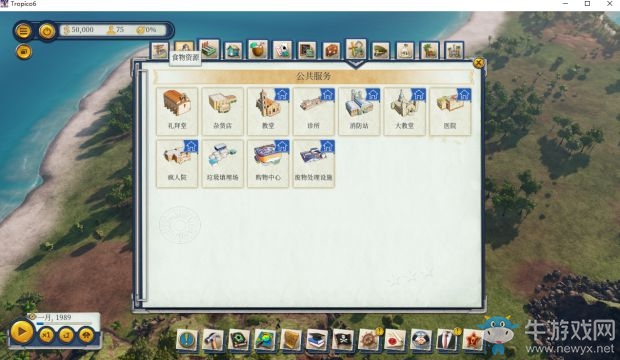Image resolution: width=620 pixels, height=360 pixels.
Task: Set game speed to x2
Action: (x=66, y=335)
